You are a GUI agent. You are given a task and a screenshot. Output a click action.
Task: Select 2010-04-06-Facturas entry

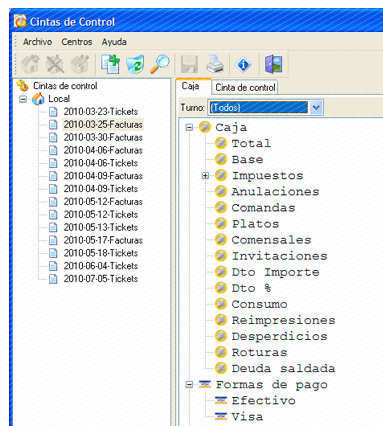tap(103, 150)
